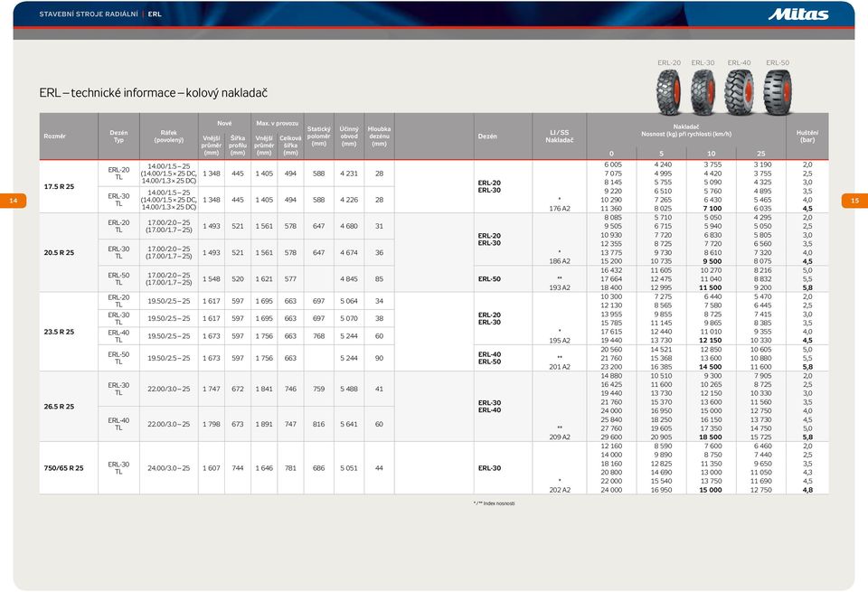
Task: Go to page 15 using the orange tab
Action: [x=854, y=201]
